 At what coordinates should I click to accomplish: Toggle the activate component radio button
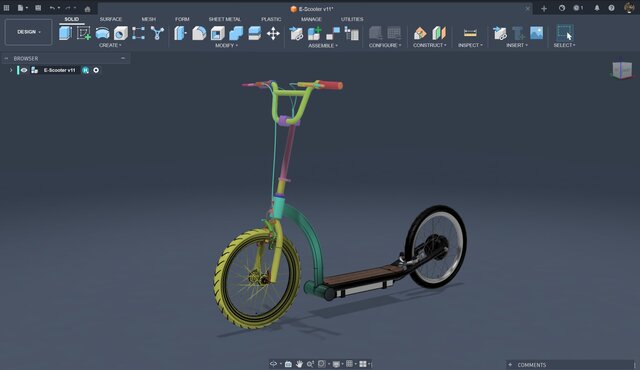pos(96,70)
